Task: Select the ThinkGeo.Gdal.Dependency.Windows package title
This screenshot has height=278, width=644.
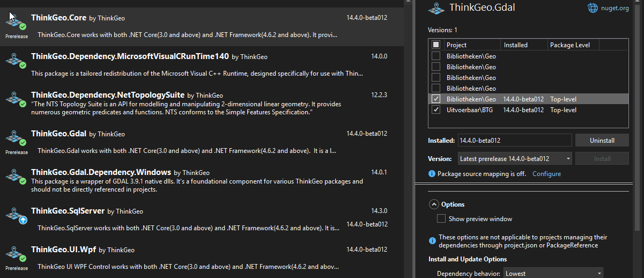Action: tap(101, 172)
